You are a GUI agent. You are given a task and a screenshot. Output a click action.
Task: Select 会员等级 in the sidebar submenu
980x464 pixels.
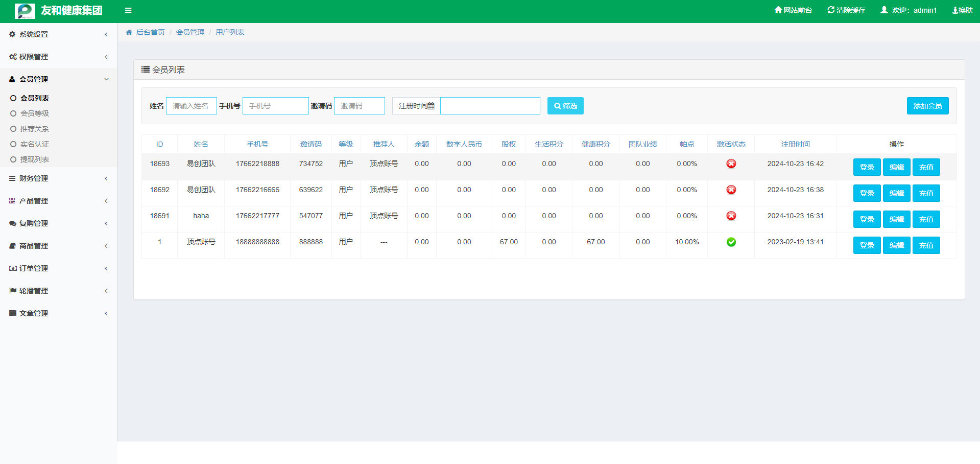click(34, 113)
